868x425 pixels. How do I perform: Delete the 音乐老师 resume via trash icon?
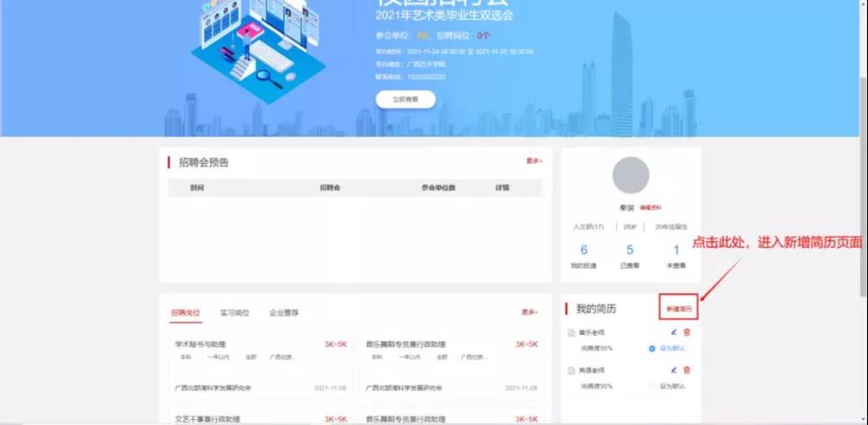(x=687, y=332)
